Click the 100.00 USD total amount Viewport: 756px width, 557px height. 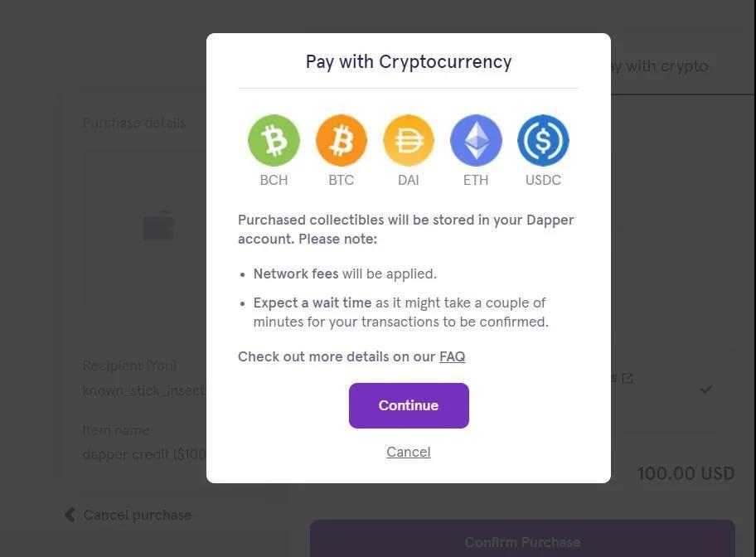click(x=686, y=473)
